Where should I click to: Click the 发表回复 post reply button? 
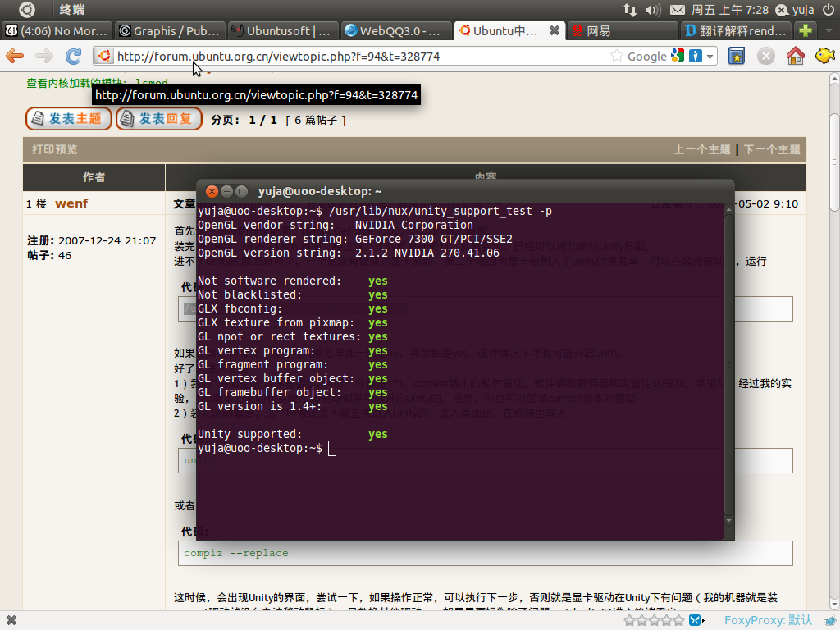[x=159, y=118]
